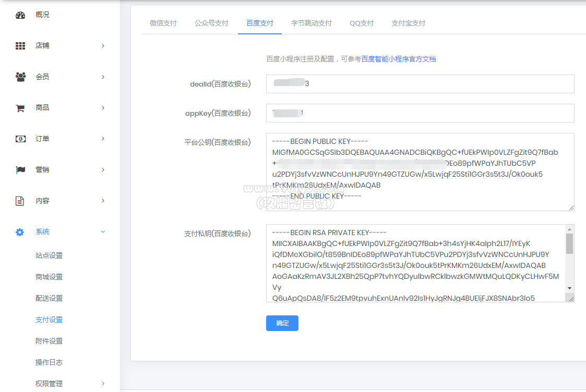Expand the 店铺 submenu chevron
This screenshot has width=586, height=392.
coord(103,46)
